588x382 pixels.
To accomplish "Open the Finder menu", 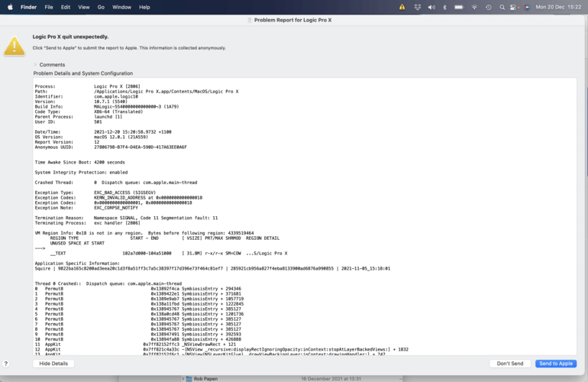I will (28, 7).
